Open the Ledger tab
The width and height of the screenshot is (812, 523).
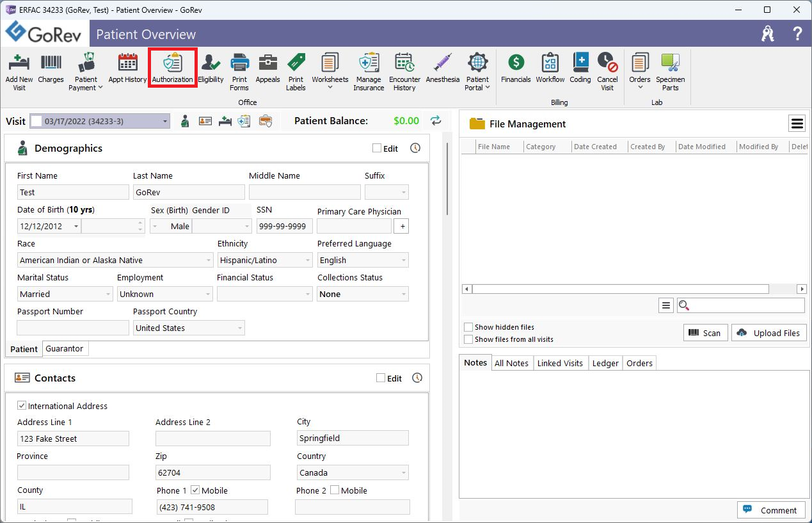tap(605, 363)
